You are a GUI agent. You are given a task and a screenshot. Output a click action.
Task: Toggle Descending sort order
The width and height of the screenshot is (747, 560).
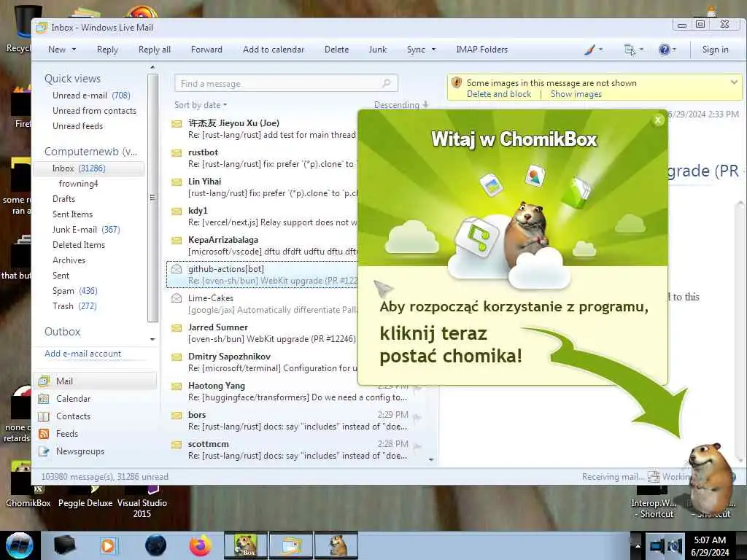pos(402,105)
